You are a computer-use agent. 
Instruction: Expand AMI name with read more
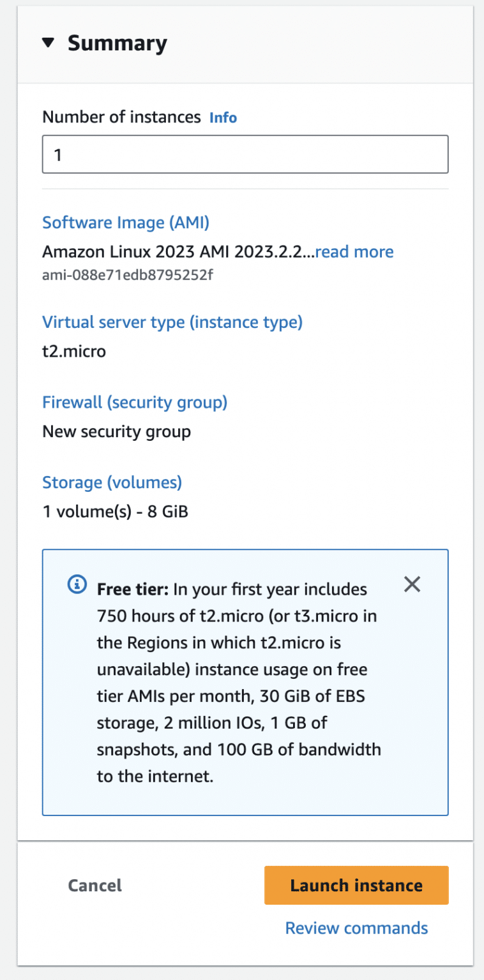coord(354,251)
